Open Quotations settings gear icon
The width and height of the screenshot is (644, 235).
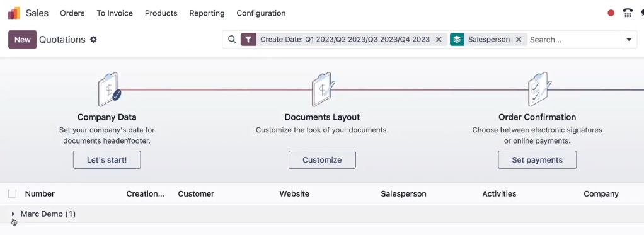point(93,40)
